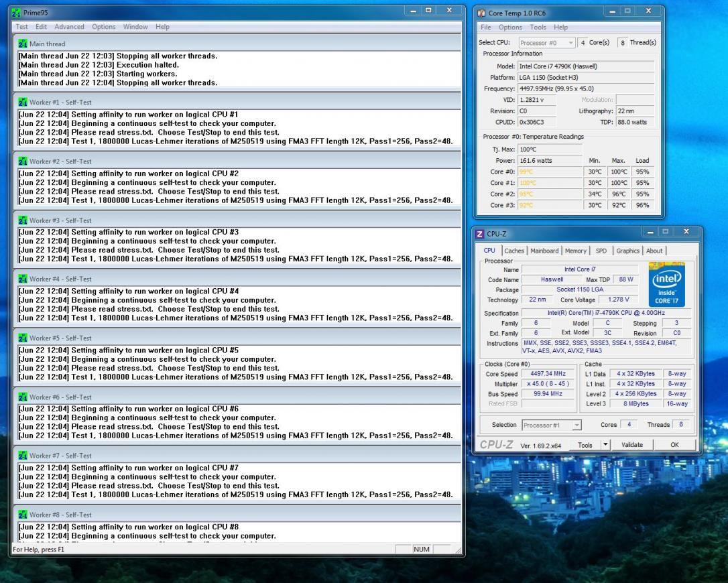Click the Worker #8 Self-Test icon
Screen dimensions: 728x583
click(23, 514)
